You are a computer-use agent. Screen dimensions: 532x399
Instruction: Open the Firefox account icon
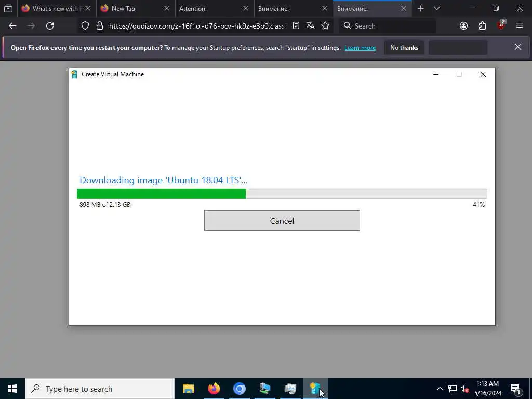[463, 26]
